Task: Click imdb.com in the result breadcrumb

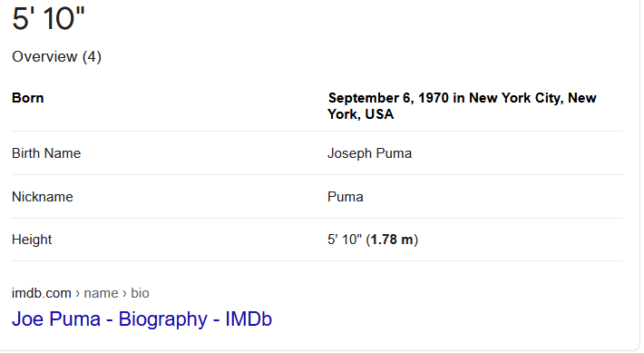Action: pyautogui.click(x=42, y=293)
